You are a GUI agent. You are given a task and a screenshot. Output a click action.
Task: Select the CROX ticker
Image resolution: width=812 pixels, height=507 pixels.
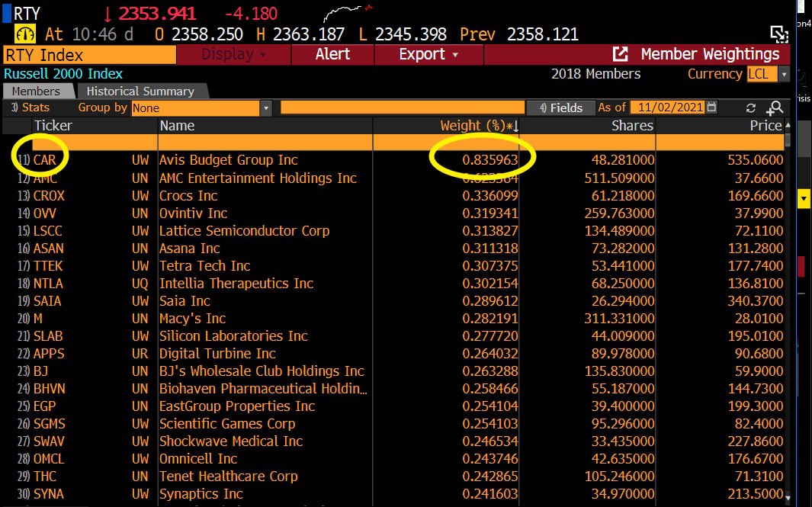(50, 196)
